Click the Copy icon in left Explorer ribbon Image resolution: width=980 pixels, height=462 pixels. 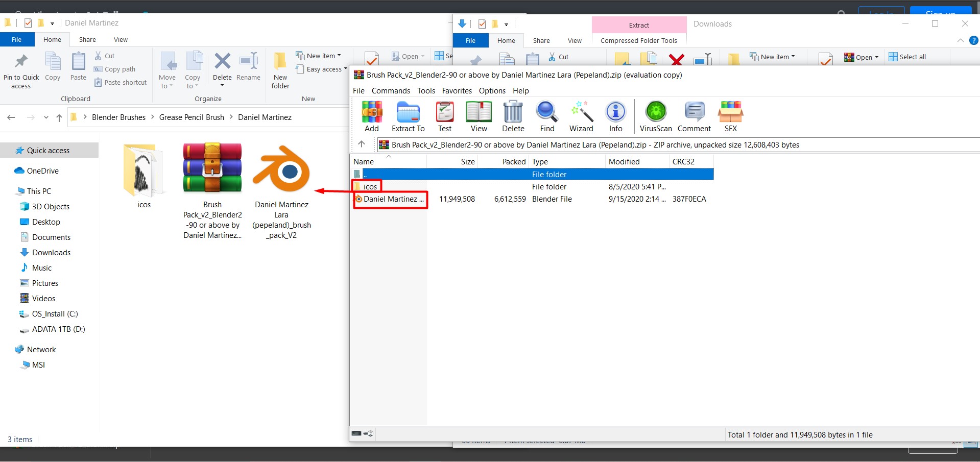pos(53,67)
